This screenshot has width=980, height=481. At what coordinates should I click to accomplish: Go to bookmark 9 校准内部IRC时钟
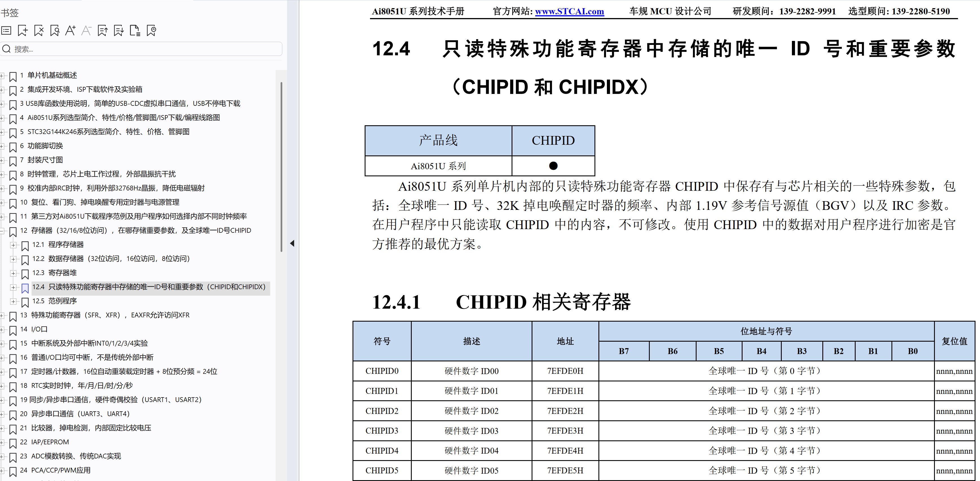[112, 188]
